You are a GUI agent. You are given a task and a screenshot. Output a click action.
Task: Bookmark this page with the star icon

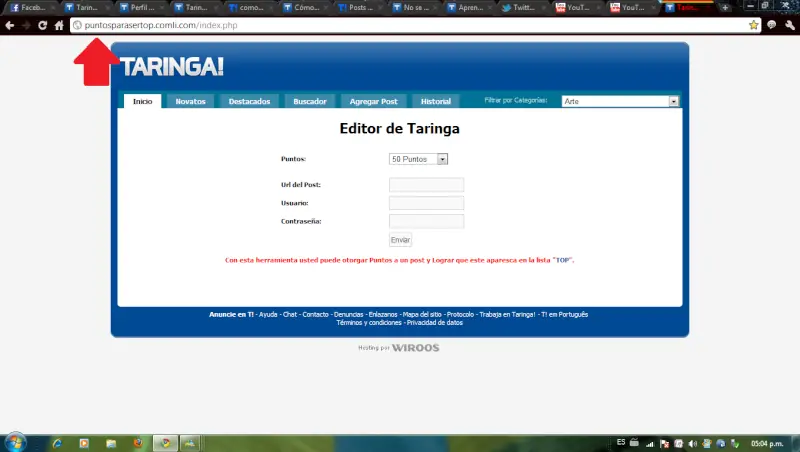click(753, 25)
